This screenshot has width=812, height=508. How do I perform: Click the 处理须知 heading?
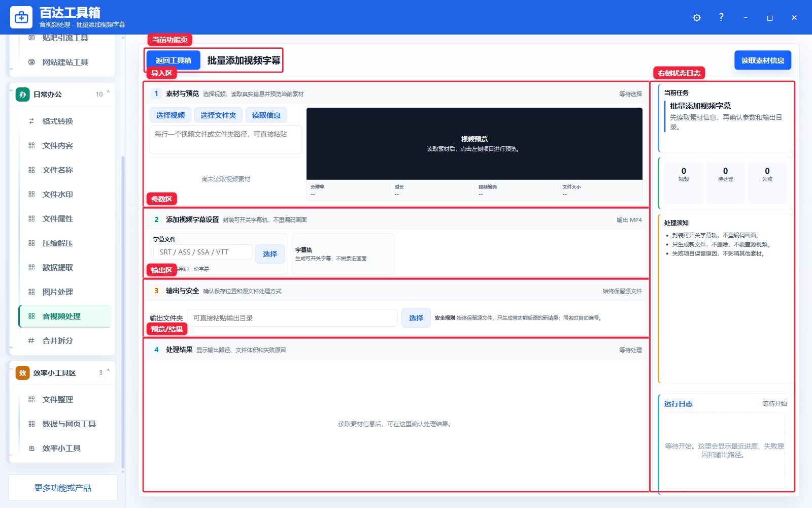point(676,223)
